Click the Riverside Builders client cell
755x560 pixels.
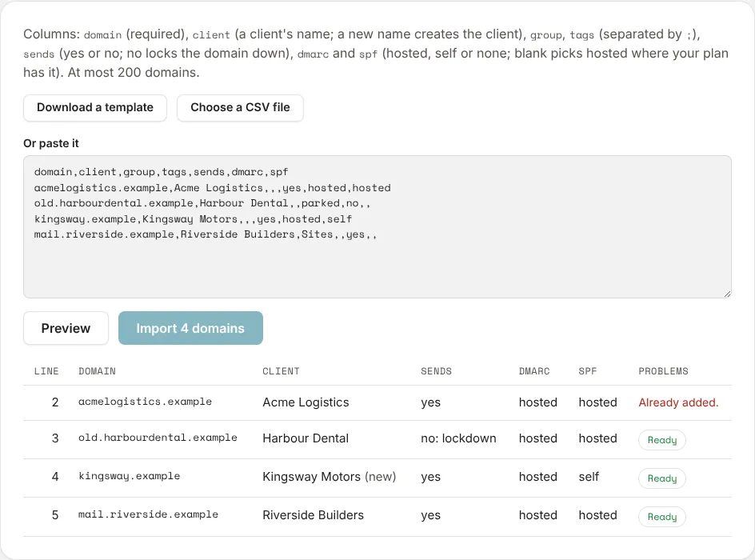313,515
